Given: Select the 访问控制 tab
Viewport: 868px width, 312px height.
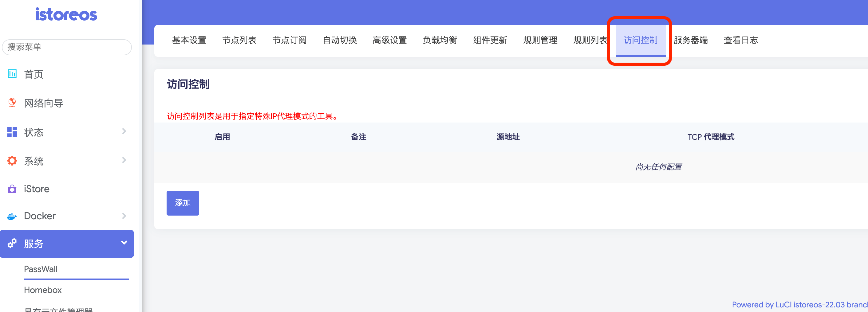Looking at the screenshot, I should click(x=640, y=41).
